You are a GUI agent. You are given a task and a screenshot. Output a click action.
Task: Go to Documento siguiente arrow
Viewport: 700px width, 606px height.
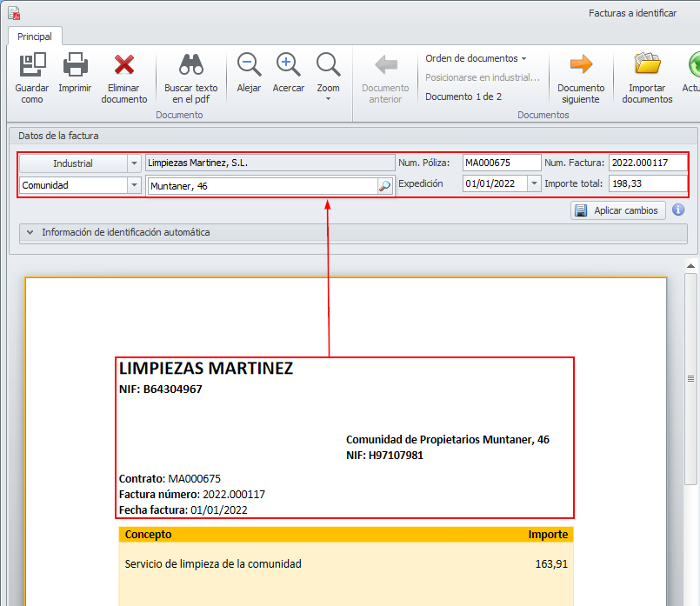pyautogui.click(x=581, y=65)
